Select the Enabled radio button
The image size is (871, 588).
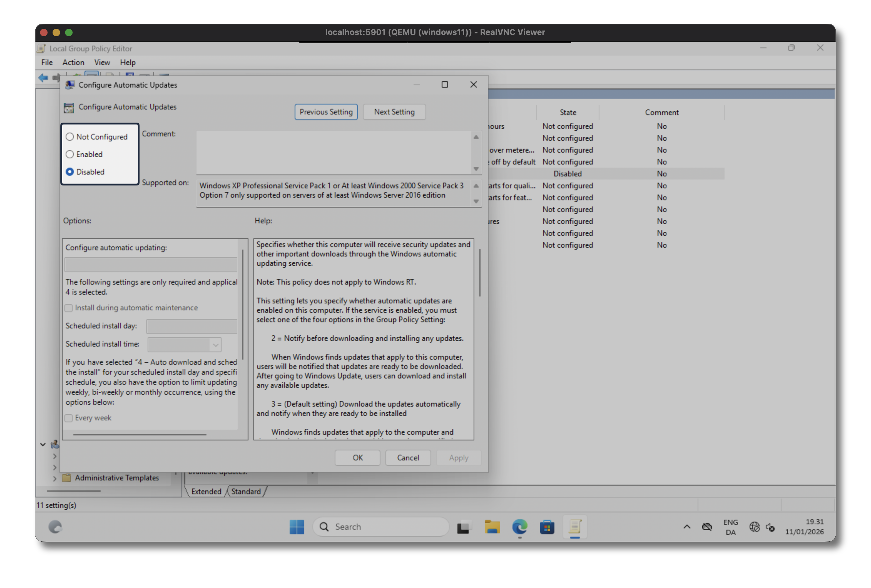click(70, 155)
